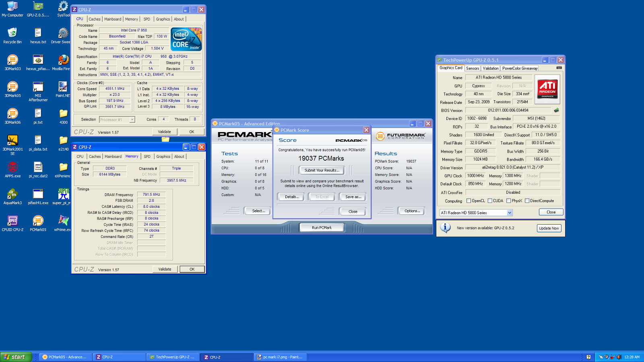This screenshot has height=362, width=644.
Task: Click Update Now in GPU-Z notice
Action: (x=549, y=228)
